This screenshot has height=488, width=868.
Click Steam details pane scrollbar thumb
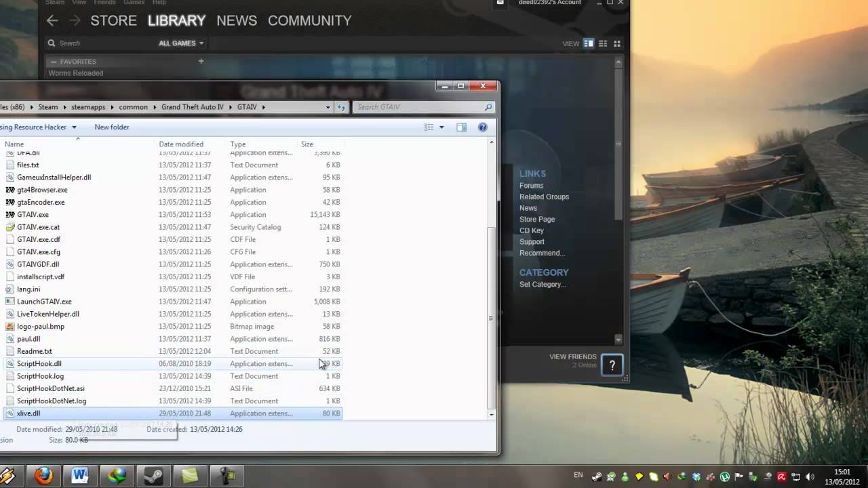[x=618, y=144]
